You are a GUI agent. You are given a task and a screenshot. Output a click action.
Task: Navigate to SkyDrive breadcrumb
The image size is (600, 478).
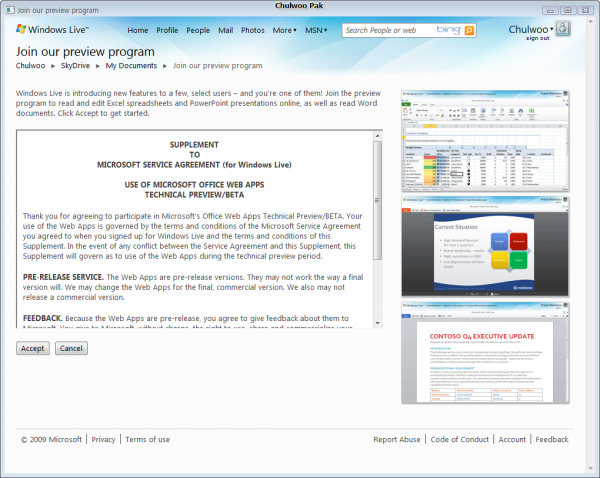(75, 65)
